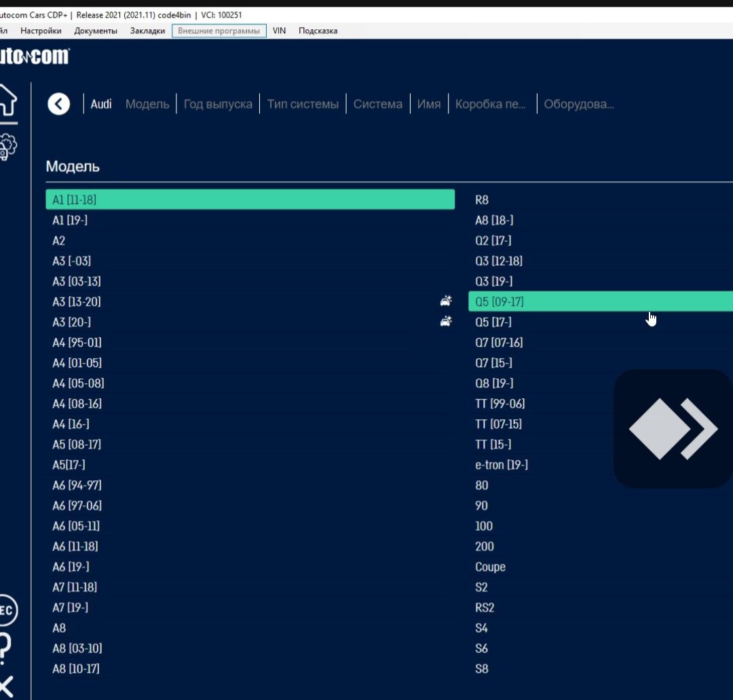Choose model Q7 [07-16]
Viewport: 733px width, 700px height.
(x=601, y=343)
